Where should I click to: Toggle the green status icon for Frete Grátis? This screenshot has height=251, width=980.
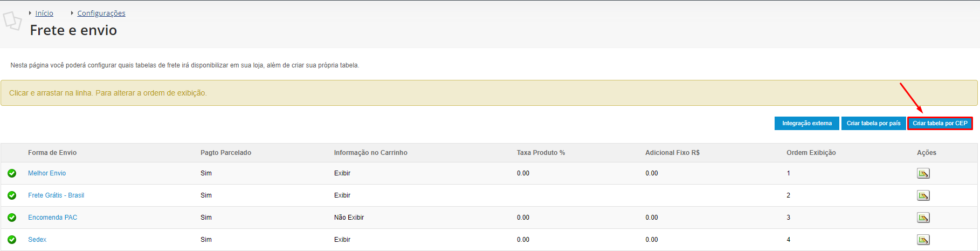(x=12, y=195)
